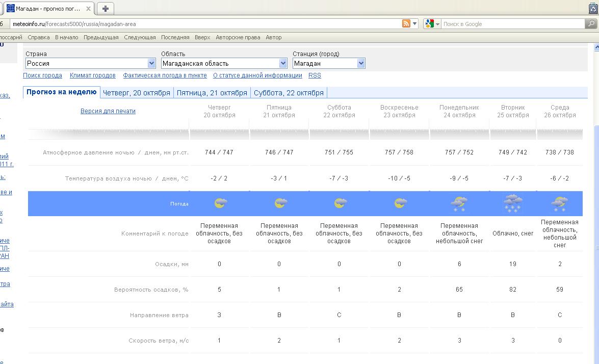Open Google search engine selector dropdown

pyautogui.click(x=432, y=24)
